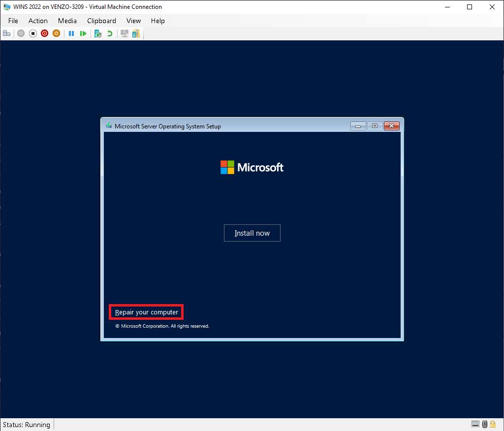Create a checkpoint with the server-play icon
The width and height of the screenshot is (504, 431).
(98, 33)
